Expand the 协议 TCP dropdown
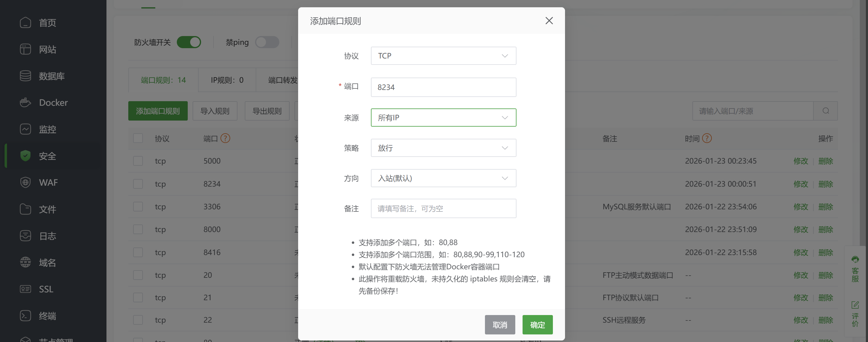This screenshot has width=868, height=342. click(443, 56)
